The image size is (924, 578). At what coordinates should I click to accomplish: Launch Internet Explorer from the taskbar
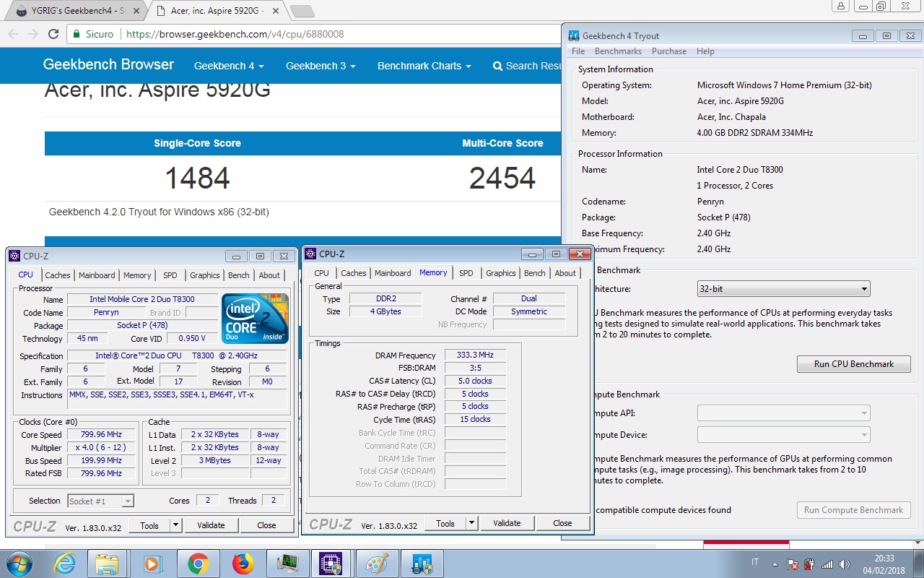pyautogui.click(x=64, y=564)
